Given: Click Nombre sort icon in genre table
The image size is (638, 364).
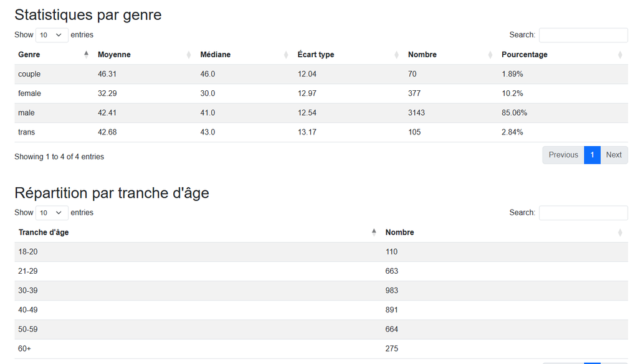Looking at the screenshot, I should pos(490,55).
